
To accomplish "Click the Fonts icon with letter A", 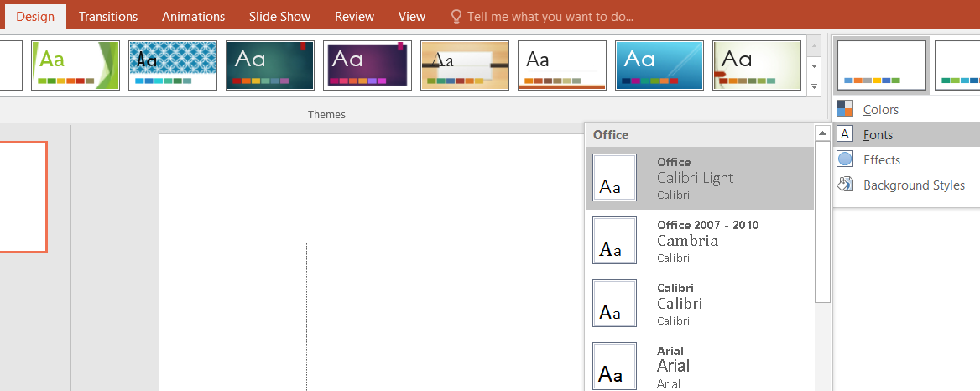I will 845,134.
